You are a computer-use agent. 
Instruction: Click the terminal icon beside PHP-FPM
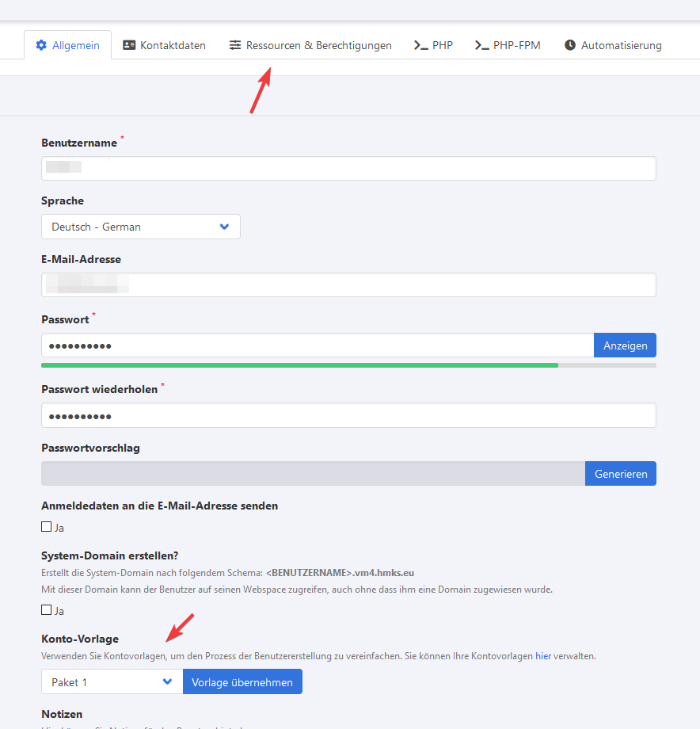pos(481,45)
